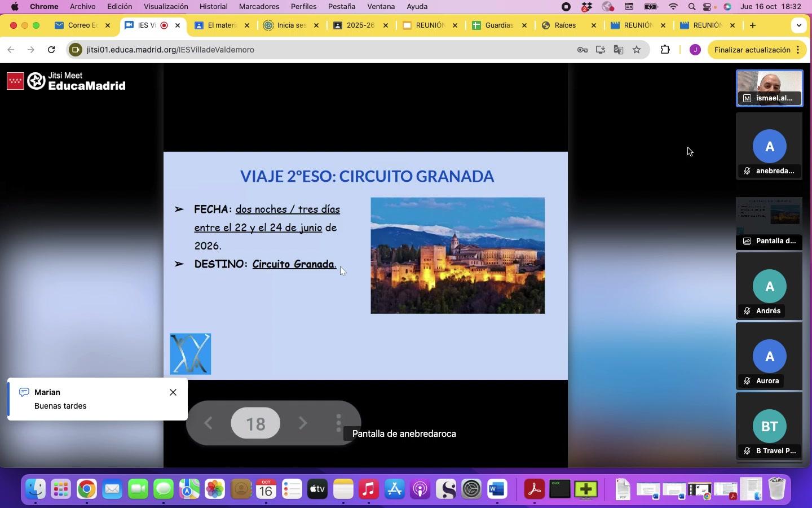The height and width of the screenshot is (508, 812).
Task: Click the Siri icon in the menu bar
Action: (727, 7)
